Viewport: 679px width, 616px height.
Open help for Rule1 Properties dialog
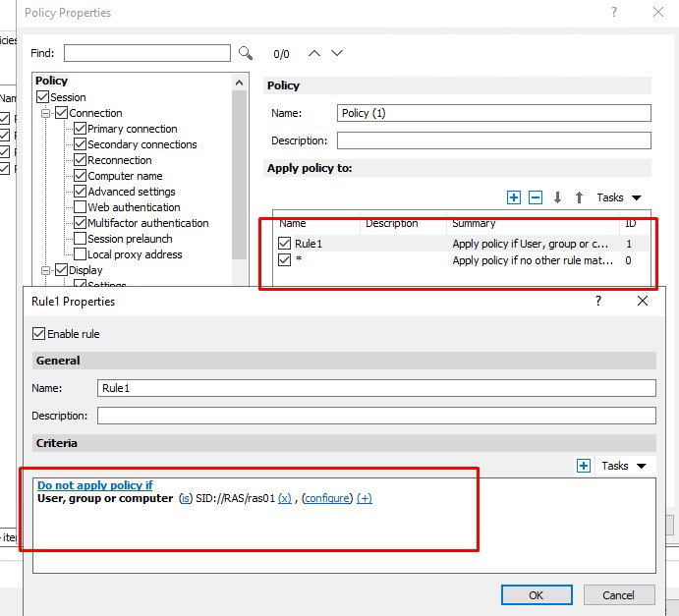[598, 302]
